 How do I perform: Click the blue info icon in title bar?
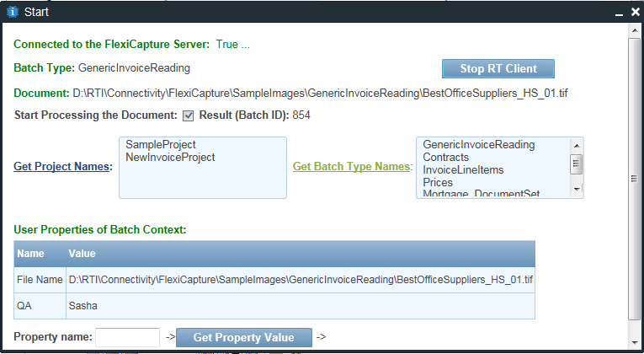tap(13, 12)
